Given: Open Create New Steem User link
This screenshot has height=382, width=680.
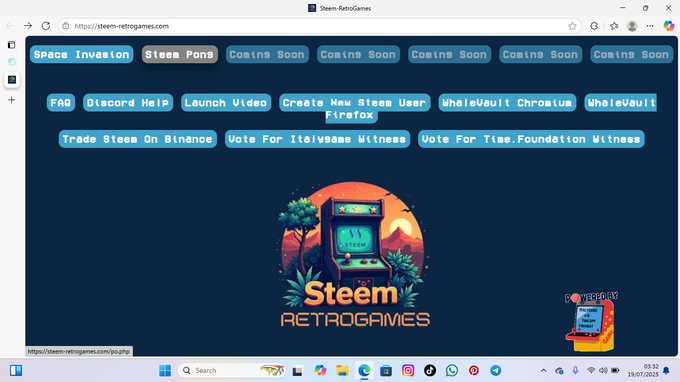Looking at the screenshot, I should [x=355, y=103].
